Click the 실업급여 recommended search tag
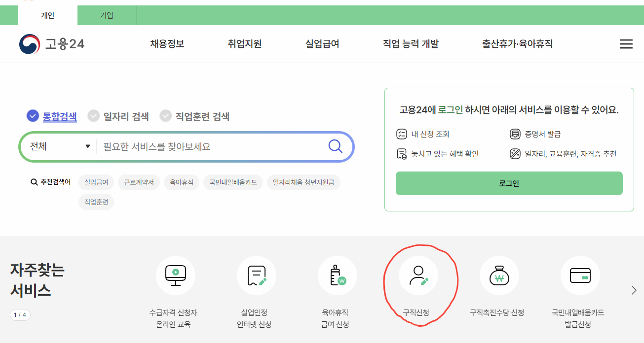644x343 pixels. point(96,182)
